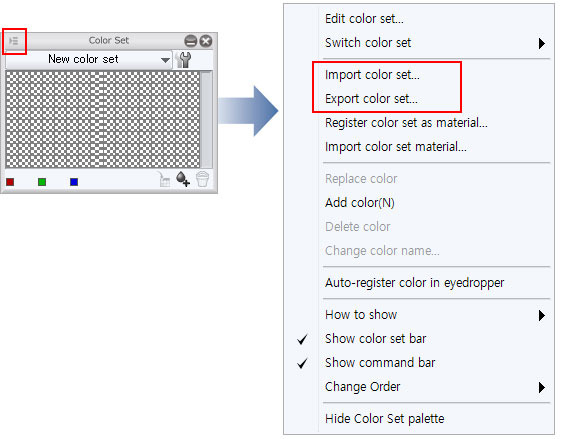The height and width of the screenshot is (439, 571).
Task: Close the Color Set palette with X
Action: pyautogui.click(x=206, y=41)
